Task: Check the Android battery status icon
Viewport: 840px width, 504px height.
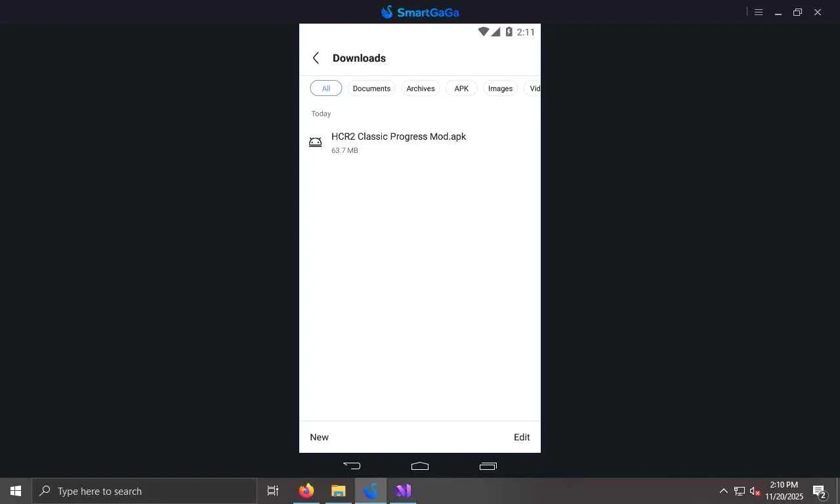Action: coord(509,31)
